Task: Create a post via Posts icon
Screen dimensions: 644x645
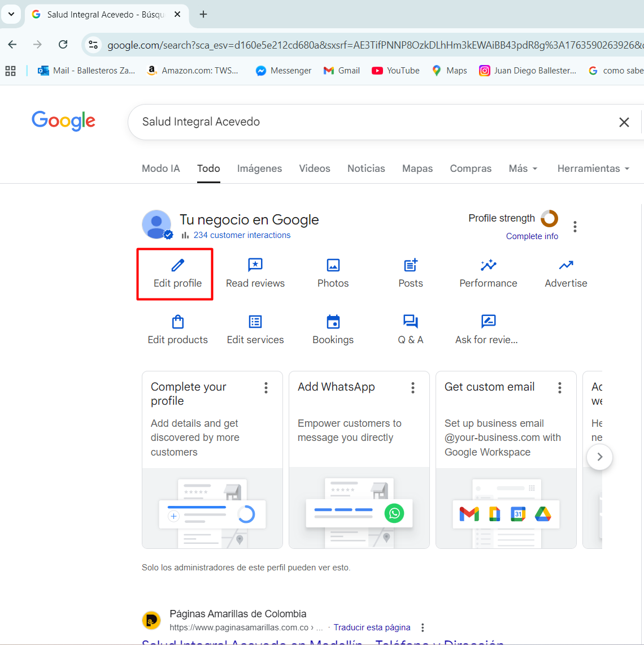Action: 411,265
